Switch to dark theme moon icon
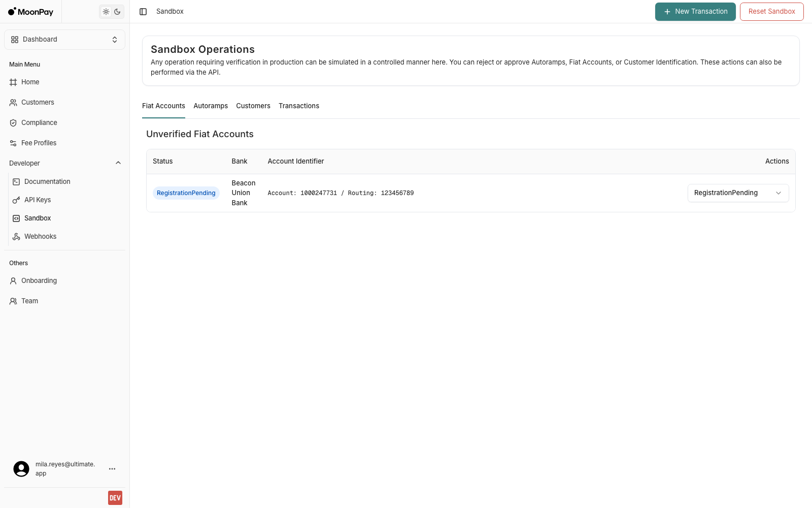The image size is (812, 508). coord(117,12)
